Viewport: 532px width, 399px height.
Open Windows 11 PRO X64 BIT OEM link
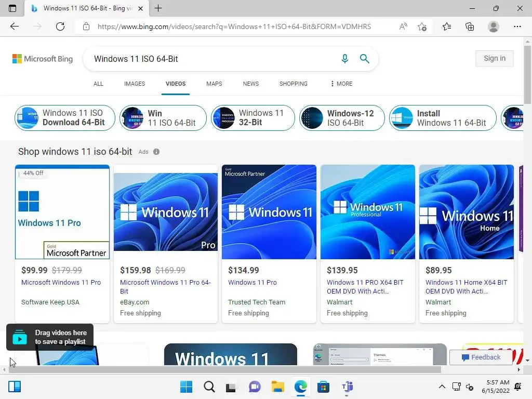click(x=365, y=287)
